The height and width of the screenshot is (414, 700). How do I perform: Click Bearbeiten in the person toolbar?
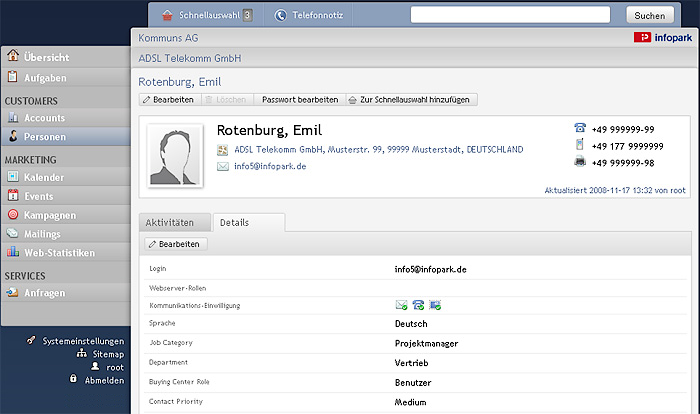pyautogui.click(x=170, y=100)
